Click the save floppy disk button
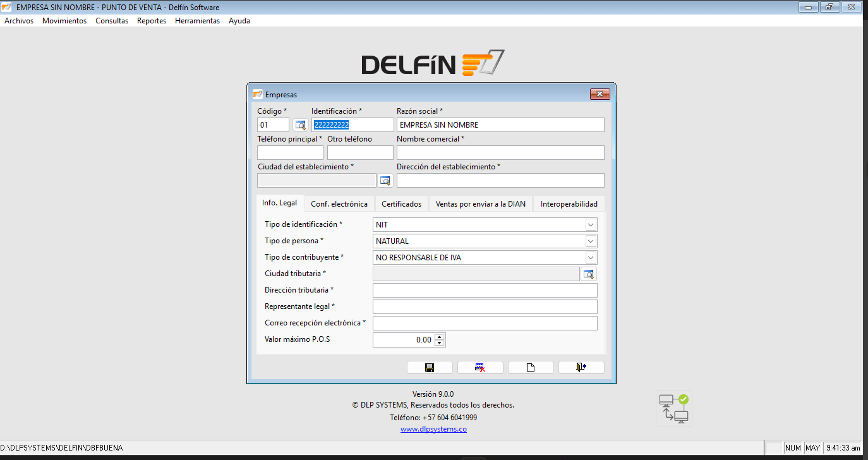 tap(430, 368)
